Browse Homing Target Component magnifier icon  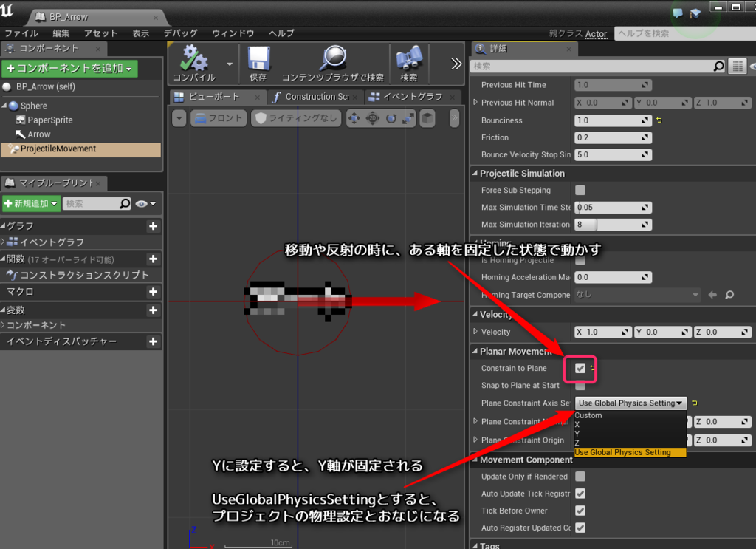tap(729, 295)
